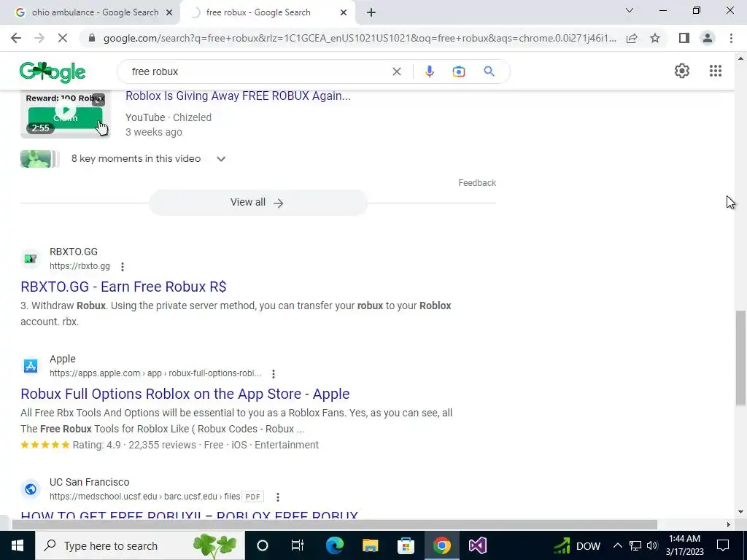Start voice search with the microphone icon
747x560 pixels.
click(x=429, y=71)
